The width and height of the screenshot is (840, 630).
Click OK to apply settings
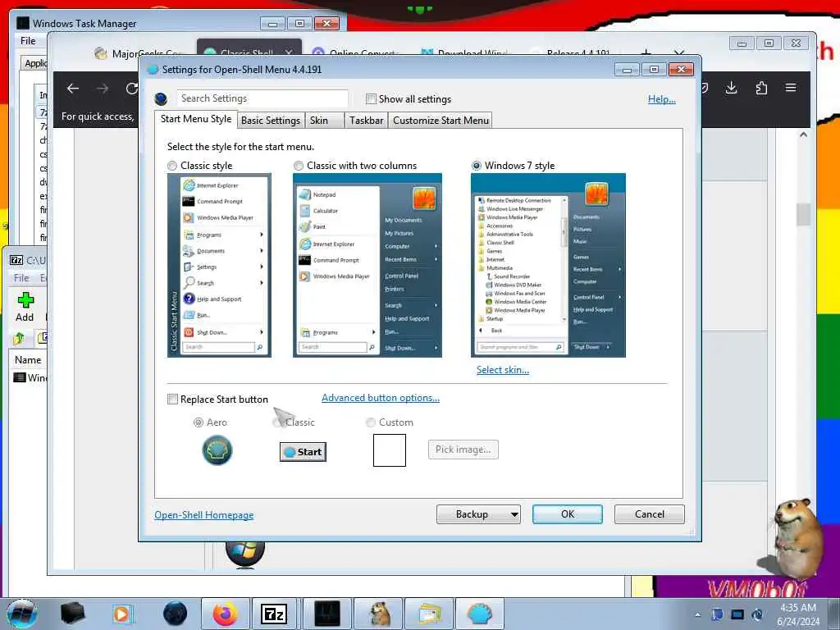pyautogui.click(x=568, y=514)
